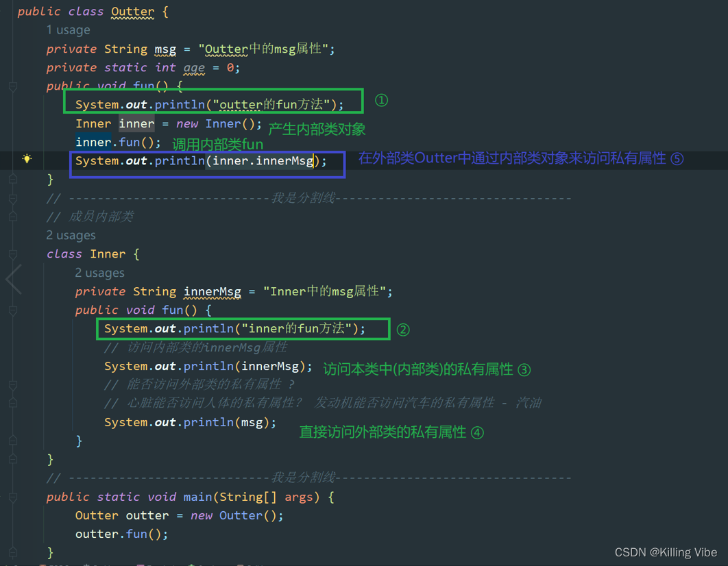This screenshot has height=566, width=728.
Task: Open the '2 usages' hint above innerMsg
Action: tap(100, 273)
